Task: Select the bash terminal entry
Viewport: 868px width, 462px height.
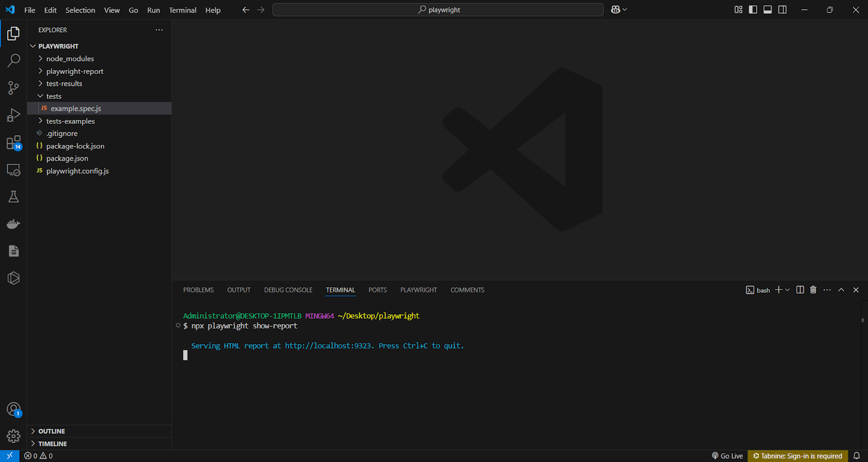Action: [x=758, y=290]
